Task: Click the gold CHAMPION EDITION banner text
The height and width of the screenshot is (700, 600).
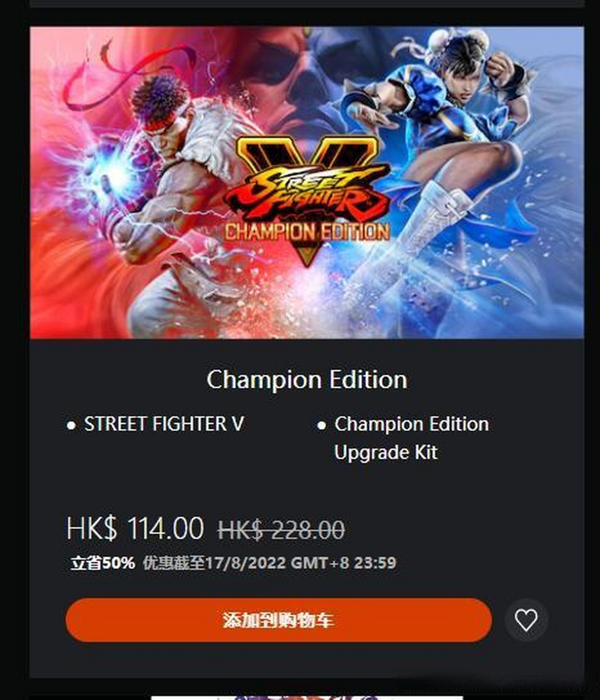Action: [x=307, y=232]
